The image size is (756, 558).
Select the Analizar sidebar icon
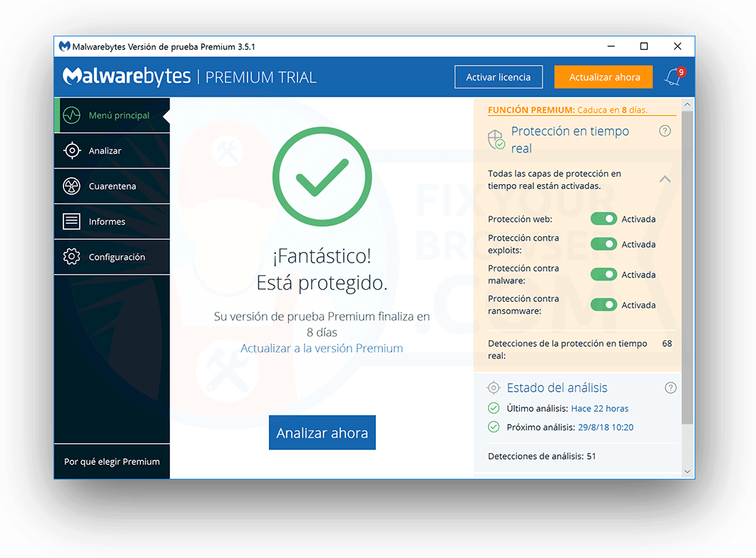pos(71,151)
